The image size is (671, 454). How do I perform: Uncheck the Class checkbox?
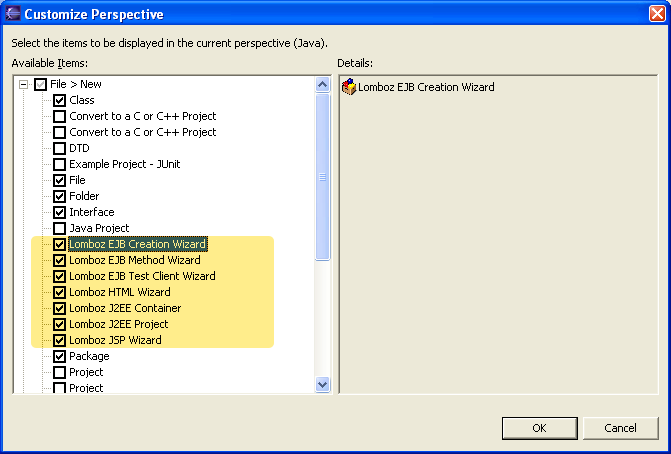60,101
